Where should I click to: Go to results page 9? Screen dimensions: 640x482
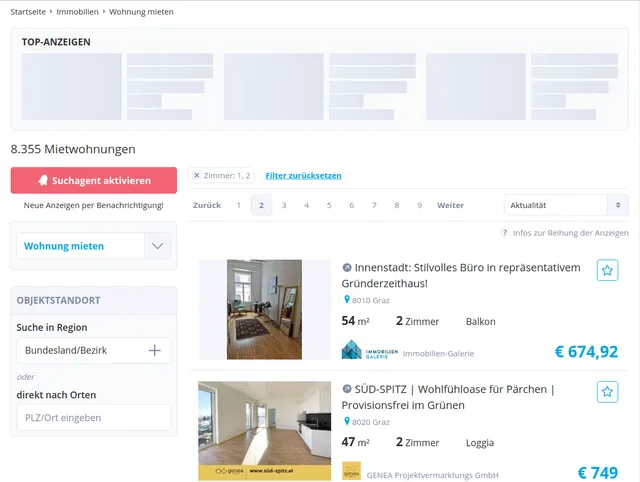coord(419,205)
